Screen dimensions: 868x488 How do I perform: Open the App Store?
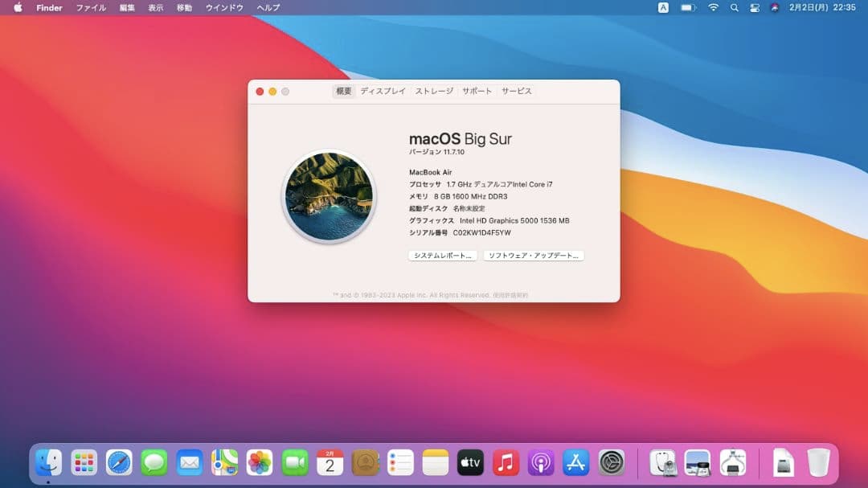pos(575,463)
